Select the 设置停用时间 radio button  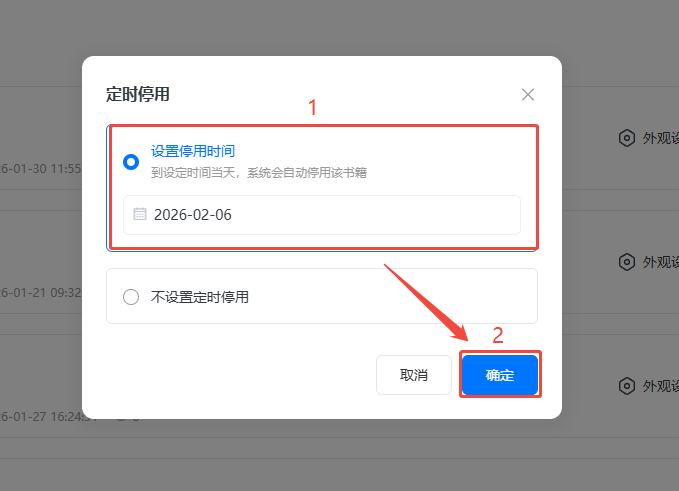coord(131,162)
